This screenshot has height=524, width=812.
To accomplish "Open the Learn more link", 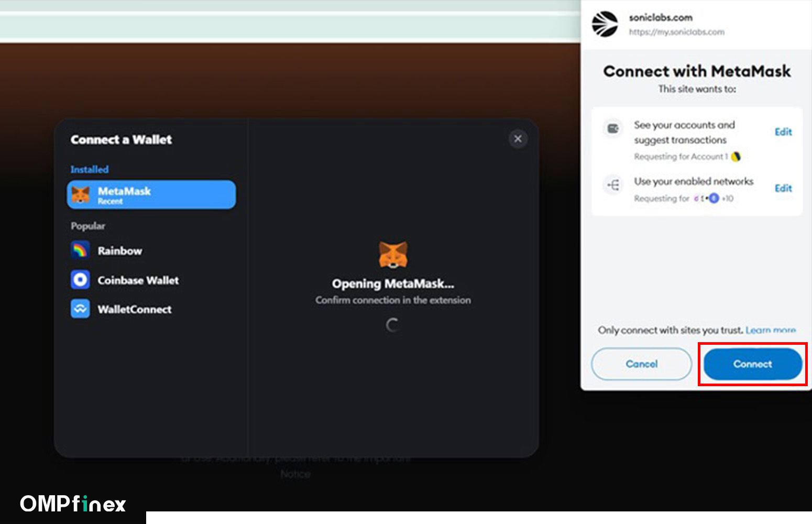I will [770, 330].
